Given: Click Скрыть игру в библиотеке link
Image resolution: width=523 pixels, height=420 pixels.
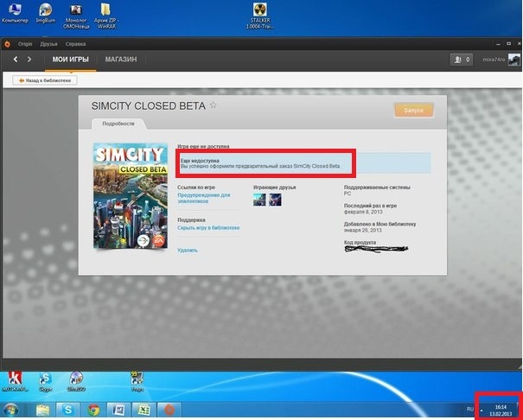Looking at the screenshot, I should click(x=208, y=227).
